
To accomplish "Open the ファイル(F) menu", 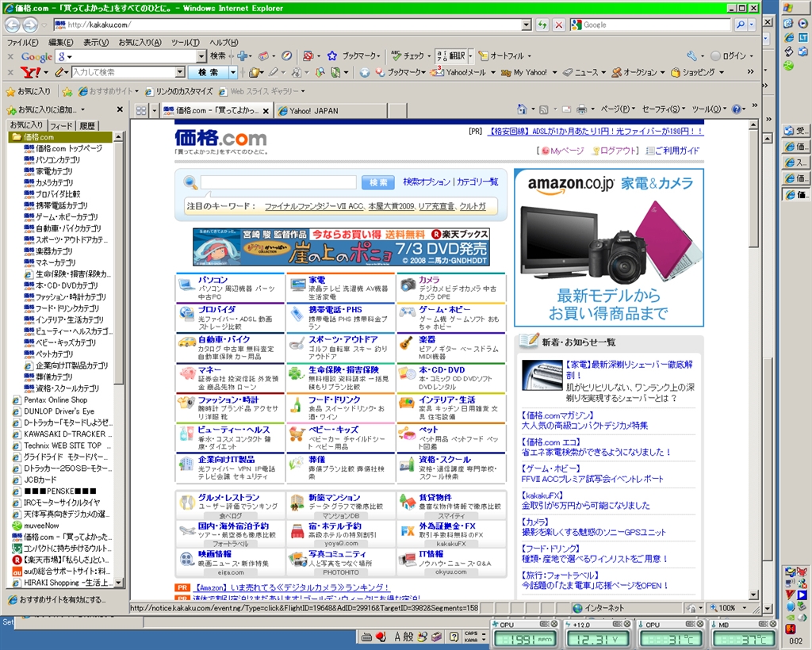I will pos(22,43).
